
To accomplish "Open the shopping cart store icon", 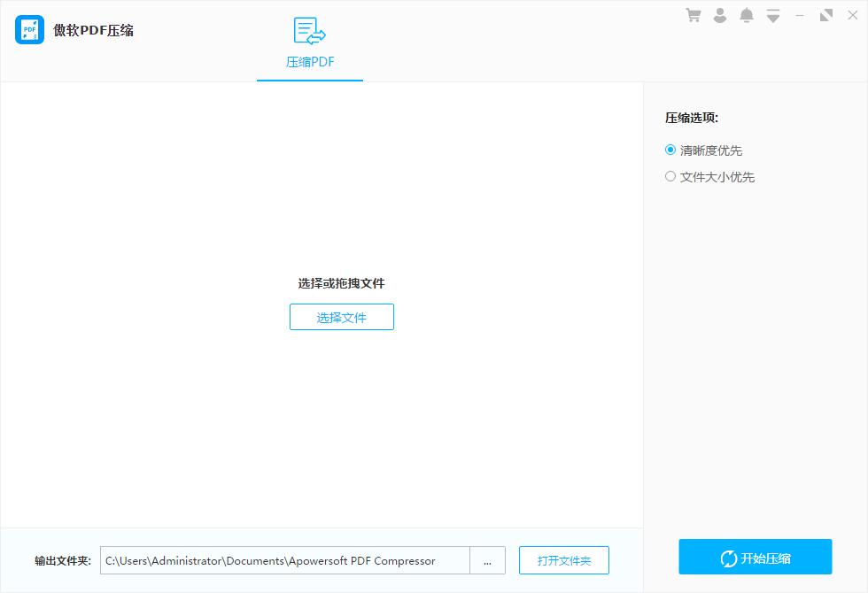I will point(694,15).
